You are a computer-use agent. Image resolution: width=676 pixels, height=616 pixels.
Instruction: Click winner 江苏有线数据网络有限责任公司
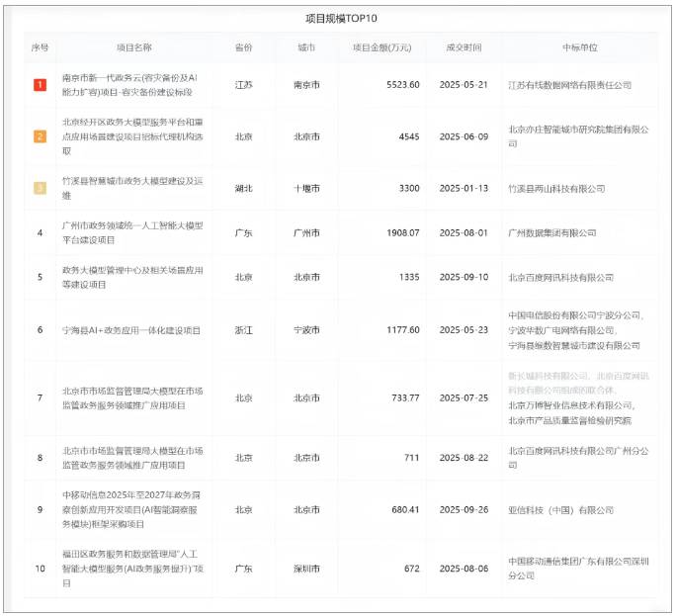point(570,85)
